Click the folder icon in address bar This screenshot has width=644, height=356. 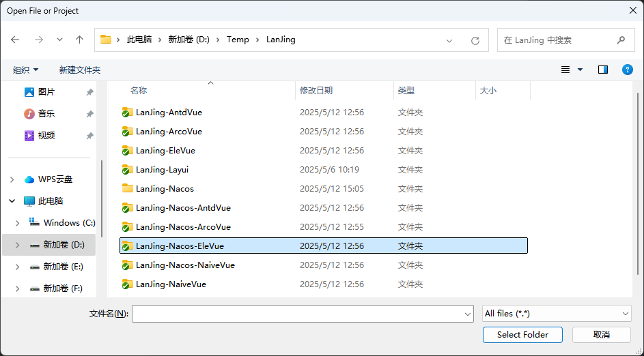click(x=106, y=40)
